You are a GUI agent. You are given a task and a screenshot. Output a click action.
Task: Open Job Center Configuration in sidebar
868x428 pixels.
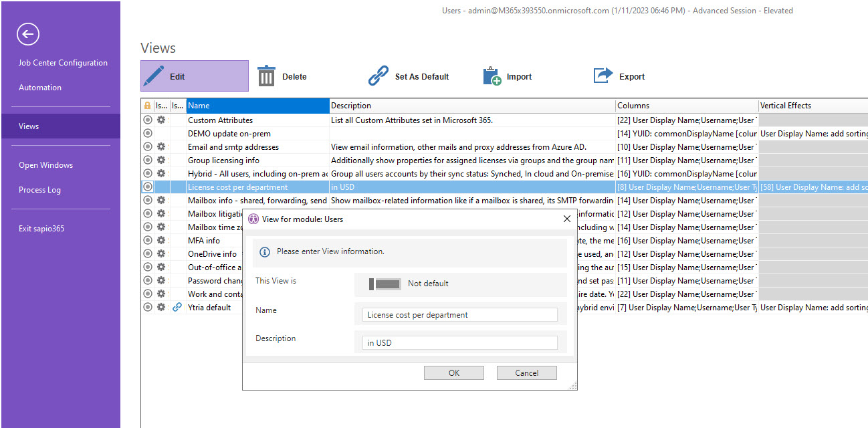pyautogui.click(x=63, y=63)
